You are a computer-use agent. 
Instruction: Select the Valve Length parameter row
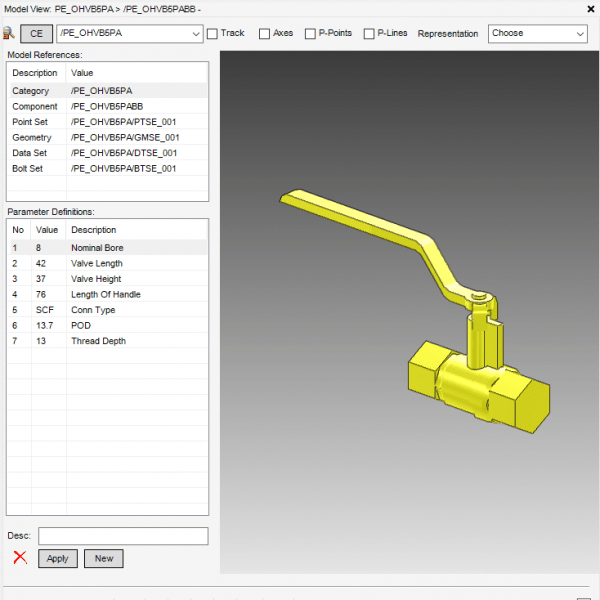click(108, 263)
